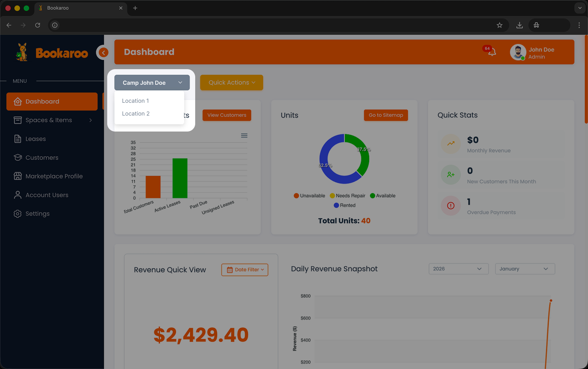Click the Go to Sitemap button
The width and height of the screenshot is (588, 369).
[x=386, y=115]
